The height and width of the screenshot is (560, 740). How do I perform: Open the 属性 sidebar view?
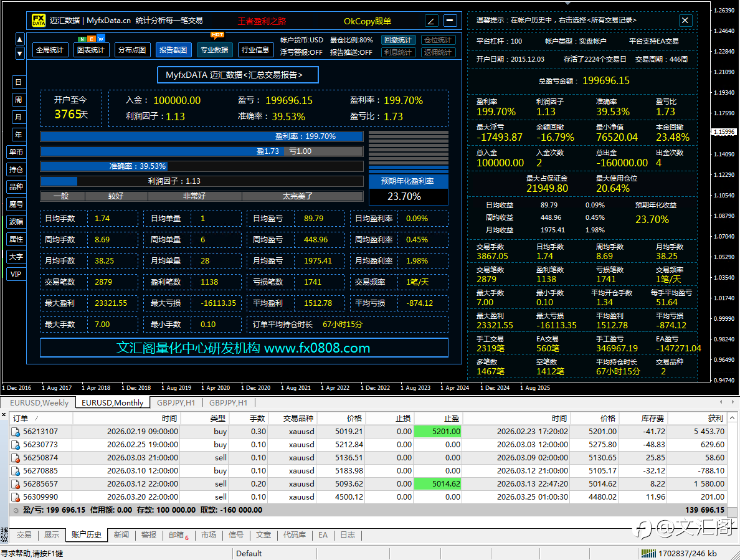click(x=16, y=239)
